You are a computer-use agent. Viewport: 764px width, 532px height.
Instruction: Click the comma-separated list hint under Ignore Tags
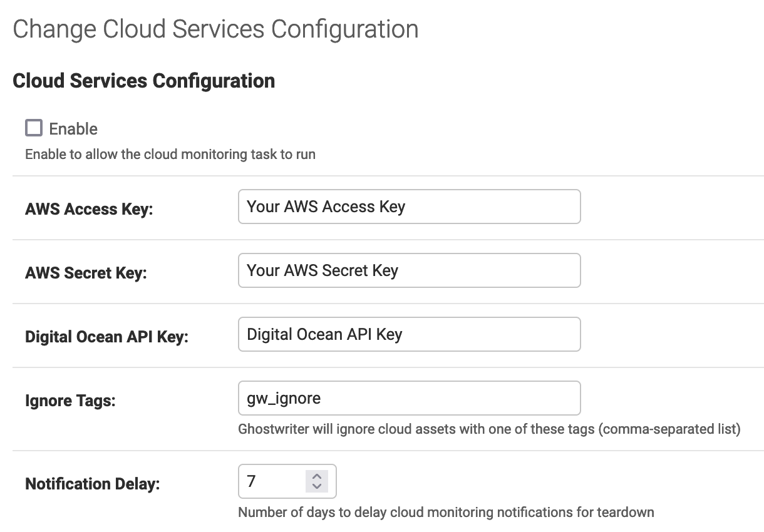[489, 429]
